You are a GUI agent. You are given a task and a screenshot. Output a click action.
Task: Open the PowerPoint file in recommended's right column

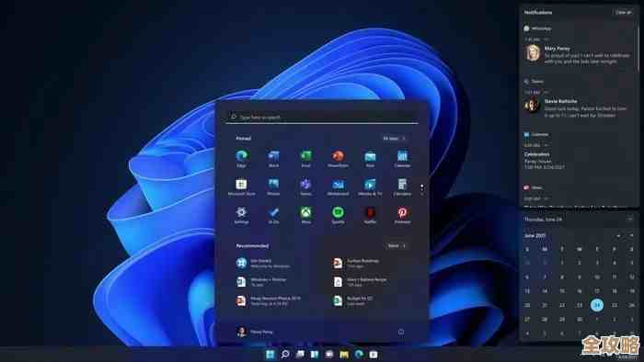(357, 263)
